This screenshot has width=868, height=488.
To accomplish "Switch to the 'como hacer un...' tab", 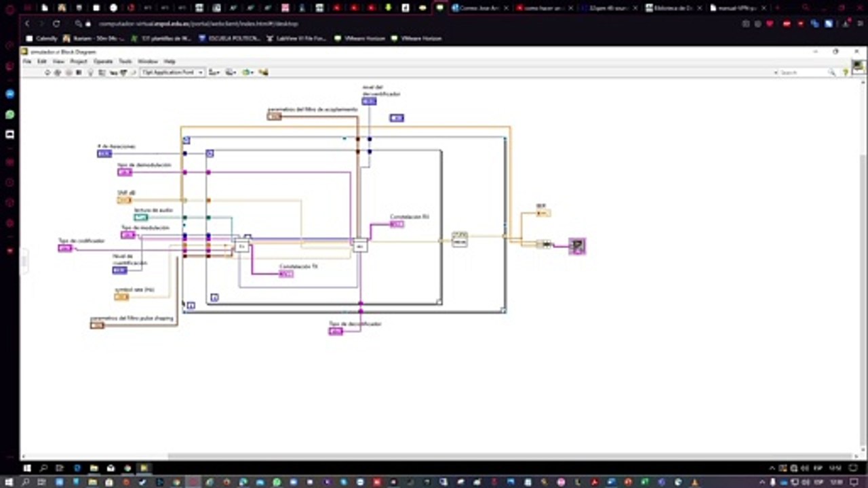I will click(x=540, y=8).
